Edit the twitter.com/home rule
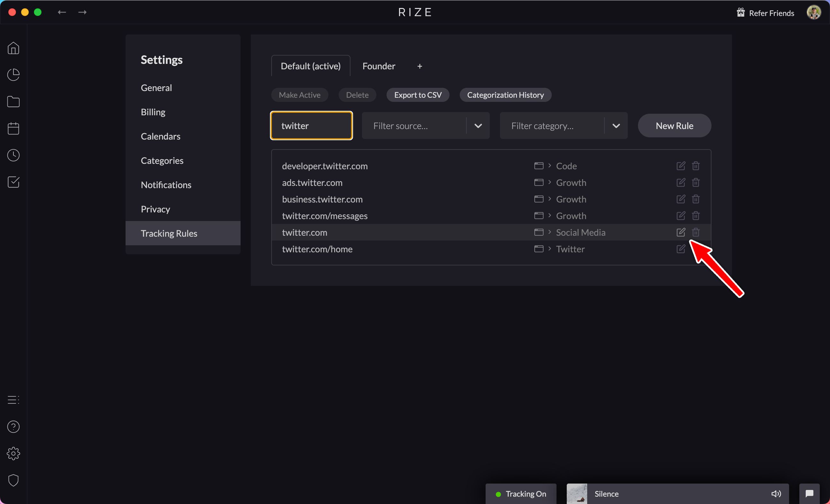The height and width of the screenshot is (504, 830). 681,249
